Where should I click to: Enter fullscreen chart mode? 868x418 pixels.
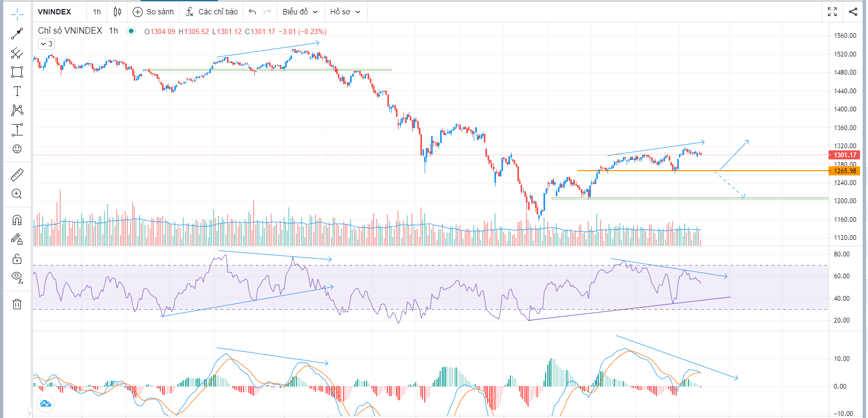tap(832, 12)
